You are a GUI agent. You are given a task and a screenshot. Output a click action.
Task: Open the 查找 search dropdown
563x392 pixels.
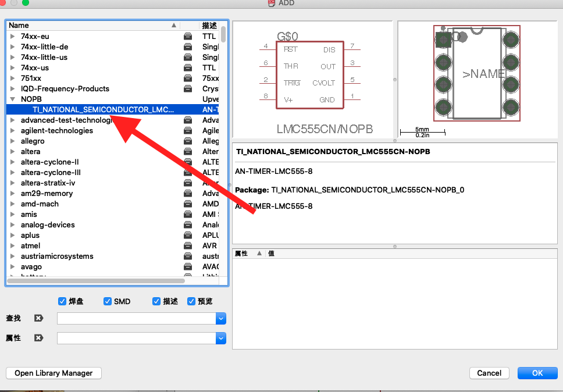(221, 318)
